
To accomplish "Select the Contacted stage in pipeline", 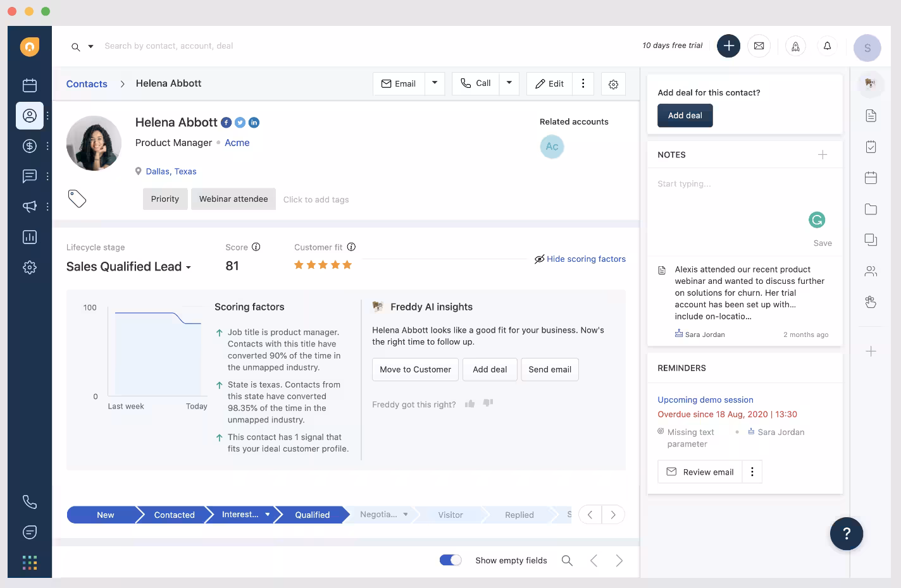I will pos(174,515).
